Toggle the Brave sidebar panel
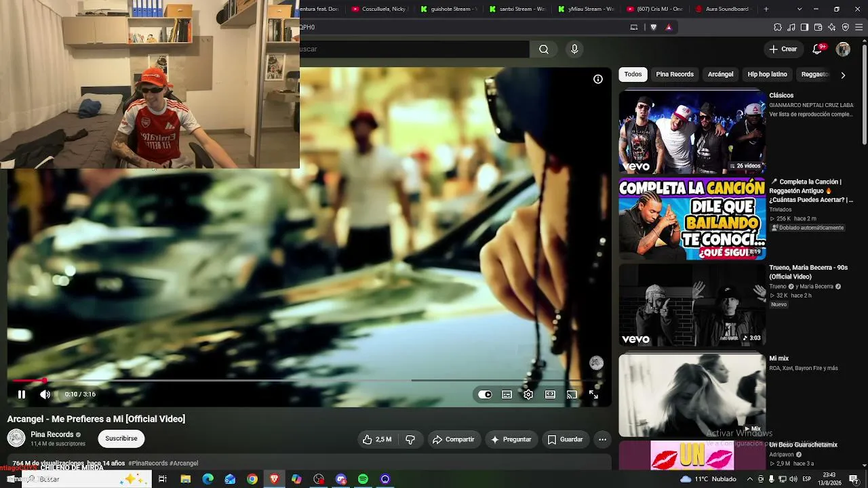This screenshot has height=488, width=868. click(x=805, y=27)
